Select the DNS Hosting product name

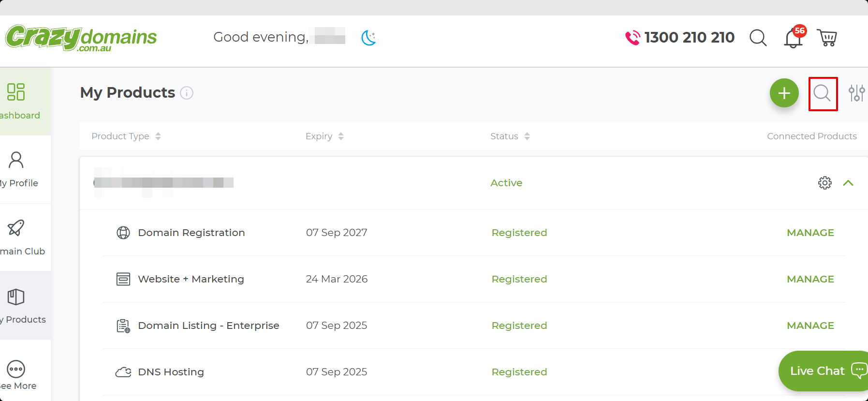171,372
